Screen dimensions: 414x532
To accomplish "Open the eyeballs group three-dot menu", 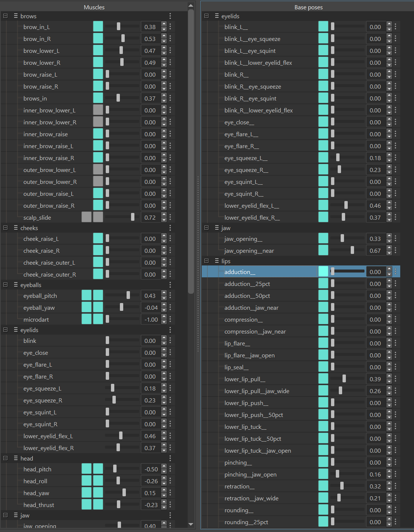I will pos(170,285).
